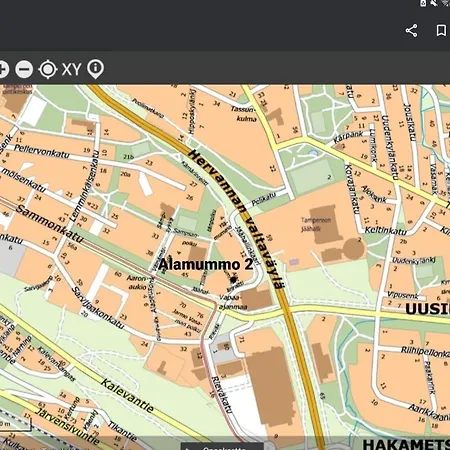Bookmark the current map
The height and width of the screenshot is (450, 450).
[x=441, y=30]
